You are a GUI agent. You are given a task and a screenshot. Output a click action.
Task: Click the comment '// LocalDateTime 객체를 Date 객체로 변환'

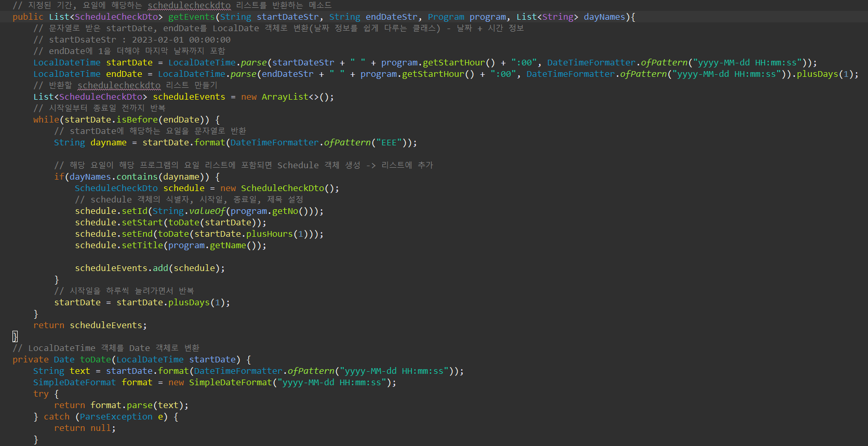click(106, 348)
